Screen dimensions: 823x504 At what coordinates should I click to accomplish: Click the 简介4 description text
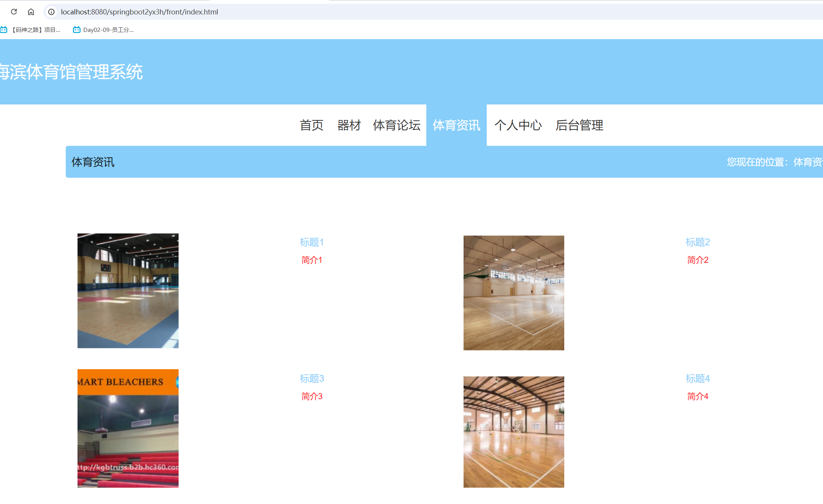(x=697, y=396)
